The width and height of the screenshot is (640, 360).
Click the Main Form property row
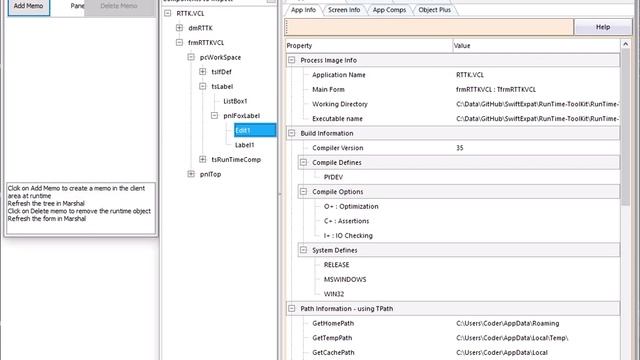pos(453,89)
